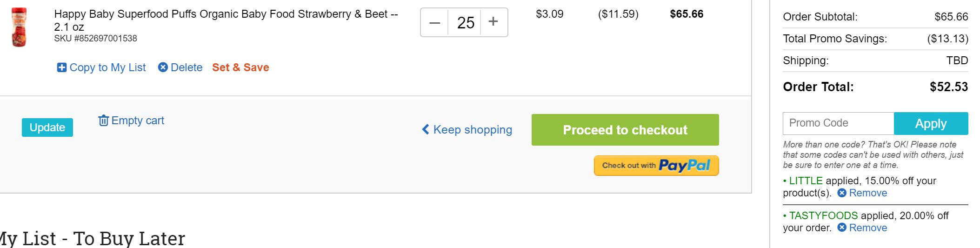Click the plus quantity increase button
This screenshot has width=980, height=248.
pyautogui.click(x=493, y=21)
